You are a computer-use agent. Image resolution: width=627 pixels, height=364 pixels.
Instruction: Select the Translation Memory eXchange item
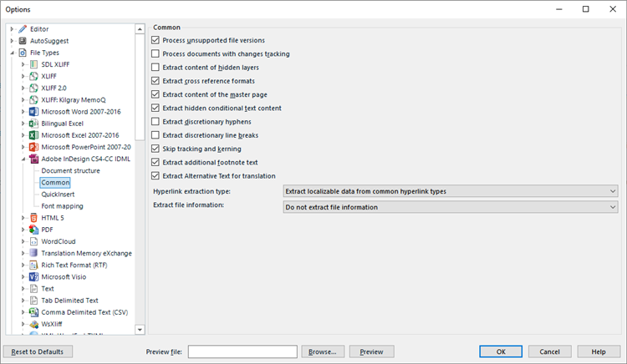coord(86,253)
